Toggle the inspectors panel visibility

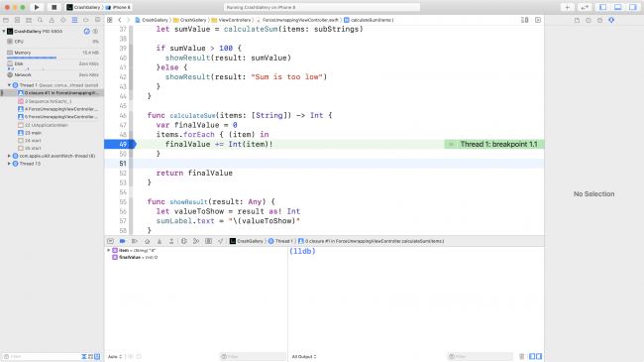tap(633, 7)
